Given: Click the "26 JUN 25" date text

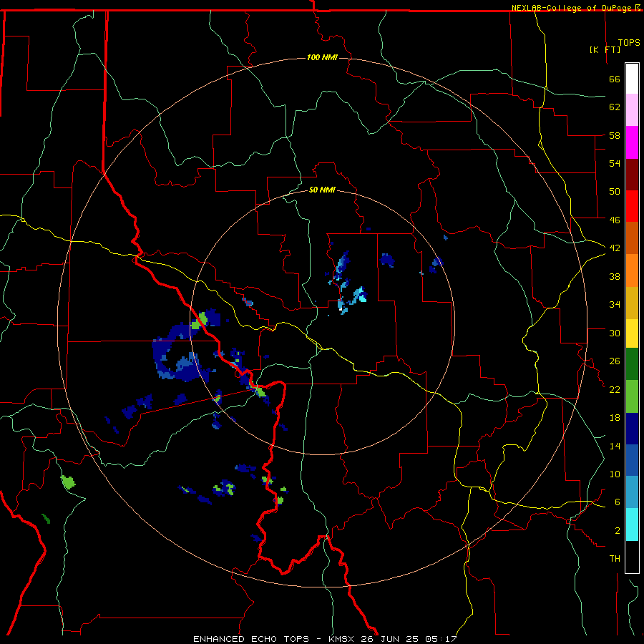Looking at the screenshot, I should click(x=390, y=639).
